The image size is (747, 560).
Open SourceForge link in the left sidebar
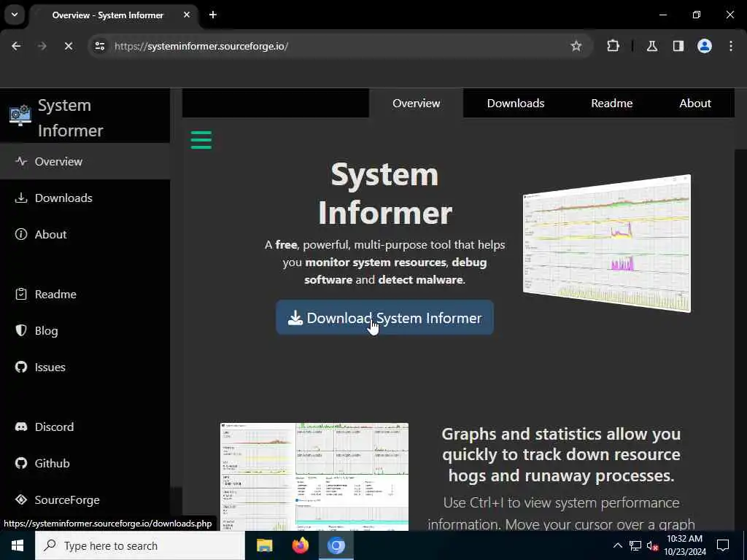(85, 499)
